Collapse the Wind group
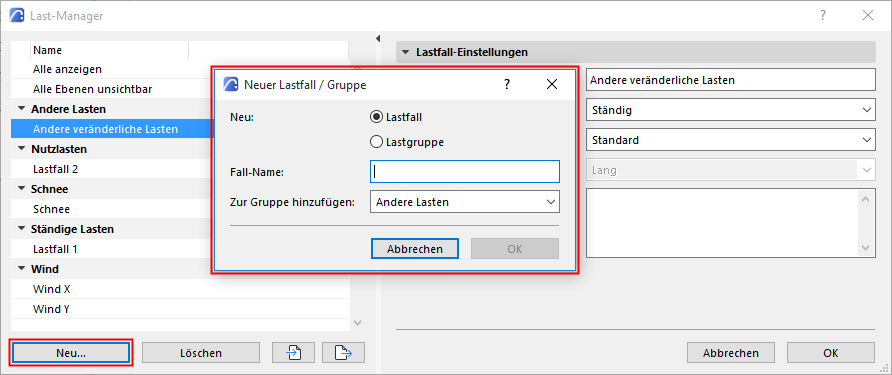The image size is (892, 375). coord(22,269)
